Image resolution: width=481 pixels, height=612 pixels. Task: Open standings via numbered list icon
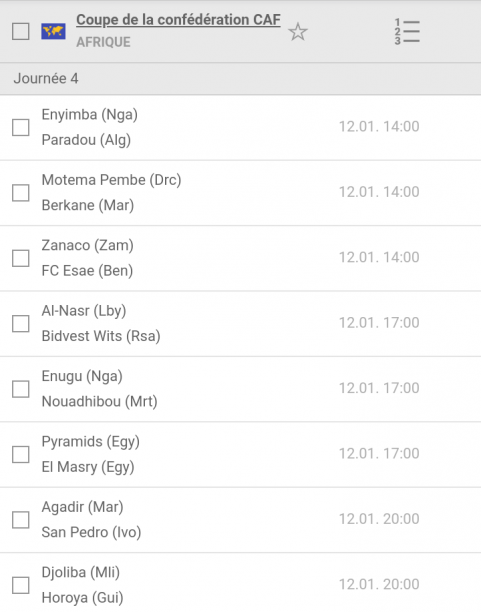pyautogui.click(x=407, y=31)
